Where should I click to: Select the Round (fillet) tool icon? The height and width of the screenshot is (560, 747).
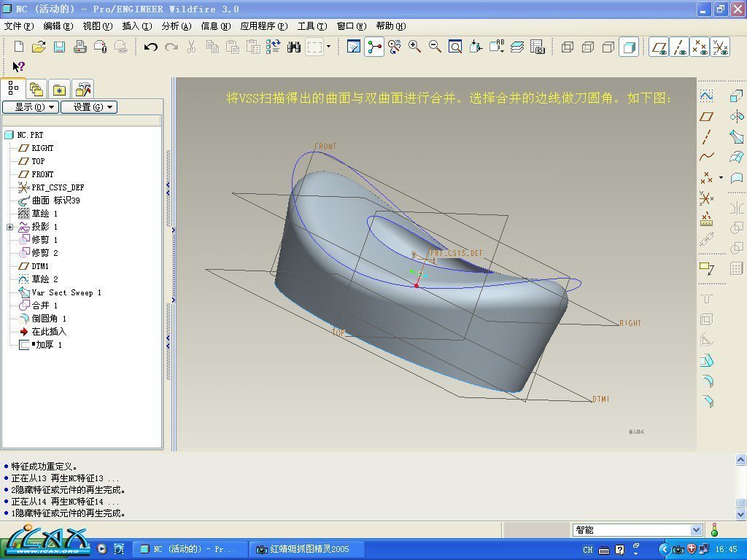706,381
